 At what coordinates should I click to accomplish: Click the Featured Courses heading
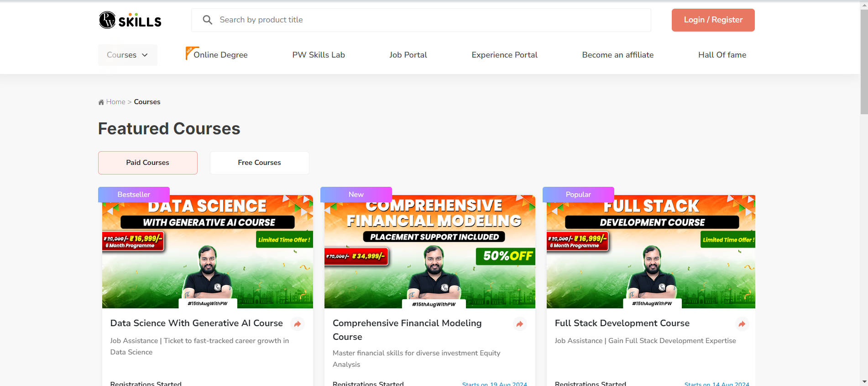pos(169,129)
